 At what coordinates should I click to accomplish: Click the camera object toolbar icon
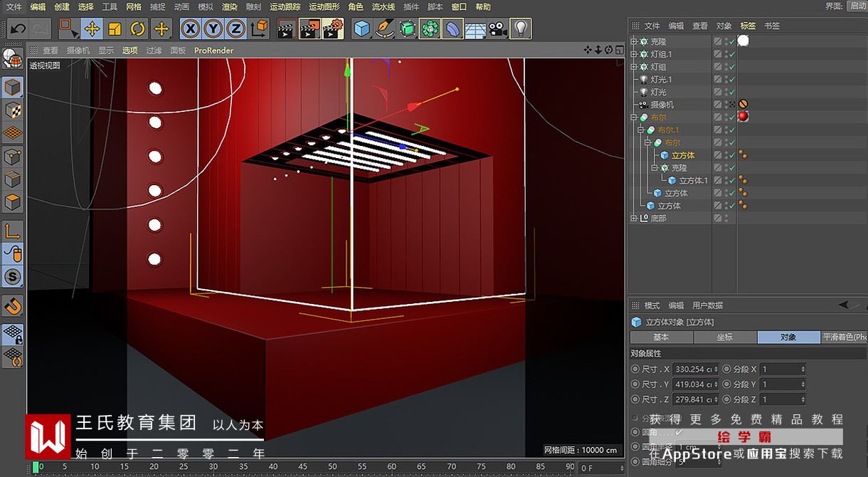[x=497, y=29]
